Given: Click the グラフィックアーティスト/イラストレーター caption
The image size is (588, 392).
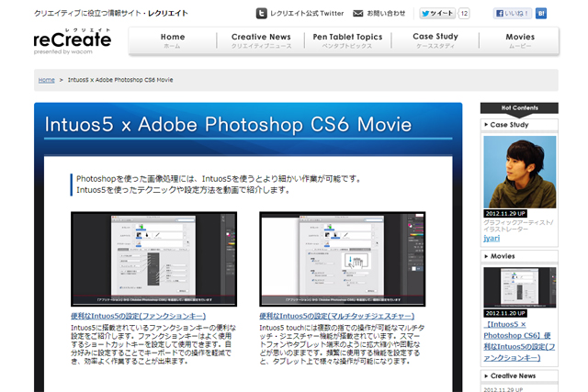Looking at the screenshot, I should pyautogui.click(x=518, y=226).
